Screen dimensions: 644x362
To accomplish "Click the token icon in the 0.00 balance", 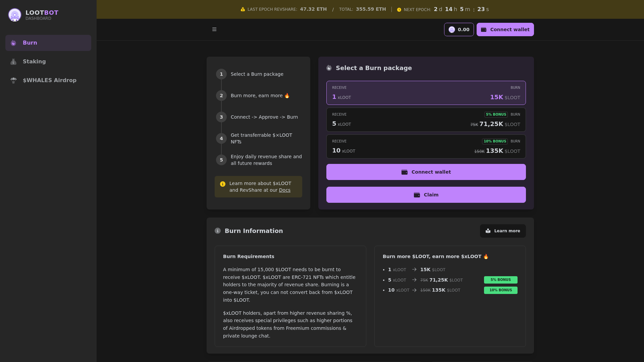I will (452, 29).
